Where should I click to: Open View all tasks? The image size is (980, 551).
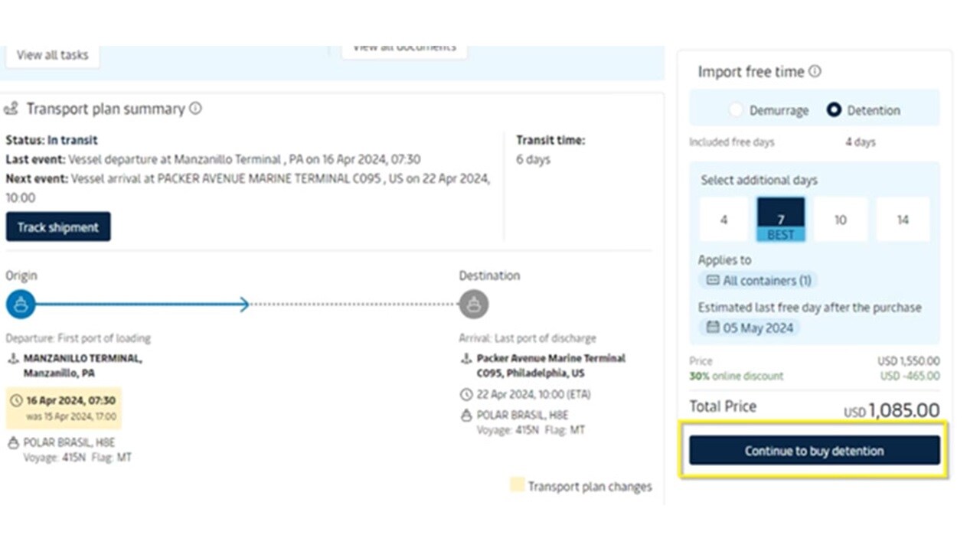click(x=52, y=55)
